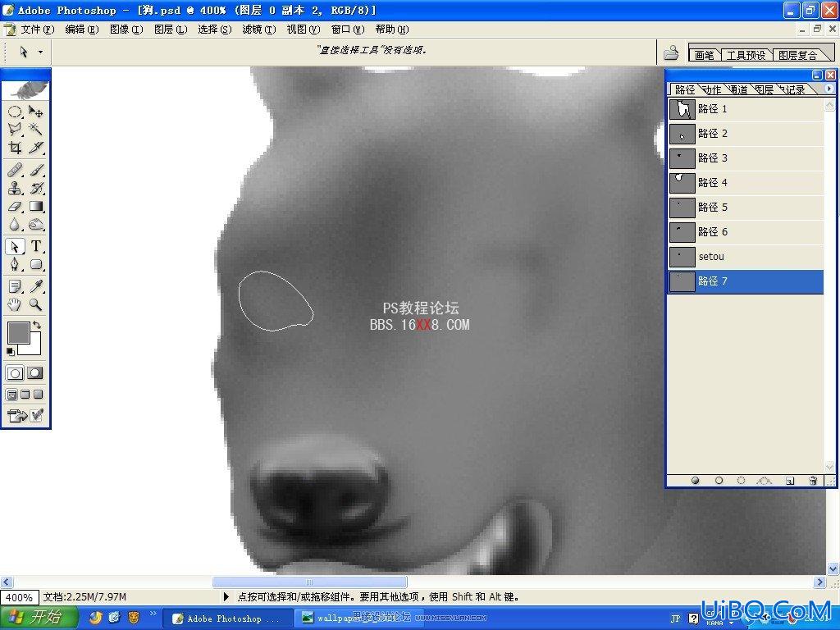Switch to Standard editing mode
This screenshot has height=630, width=840.
coord(15,373)
